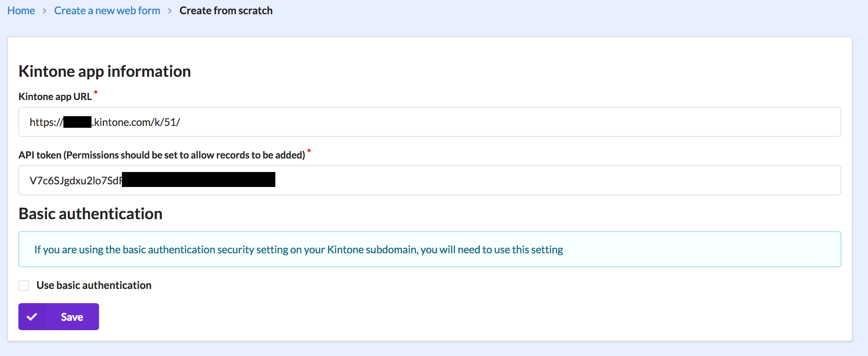
Task: Click the API token permissions label
Action: pyautogui.click(x=162, y=155)
